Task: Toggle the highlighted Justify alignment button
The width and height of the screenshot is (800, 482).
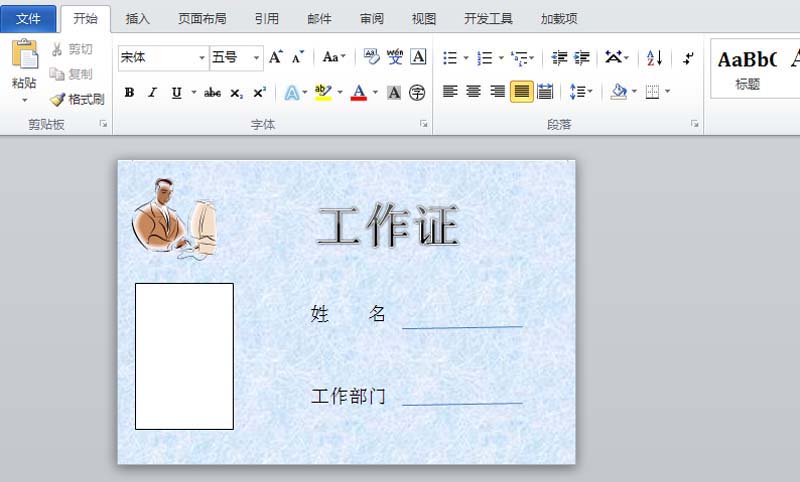Action: click(521, 92)
